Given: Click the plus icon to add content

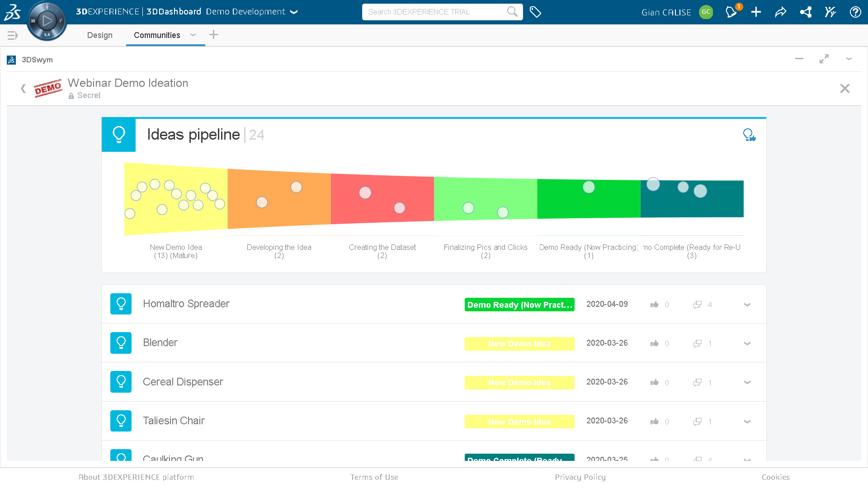Looking at the screenshot, I should 756,12.
